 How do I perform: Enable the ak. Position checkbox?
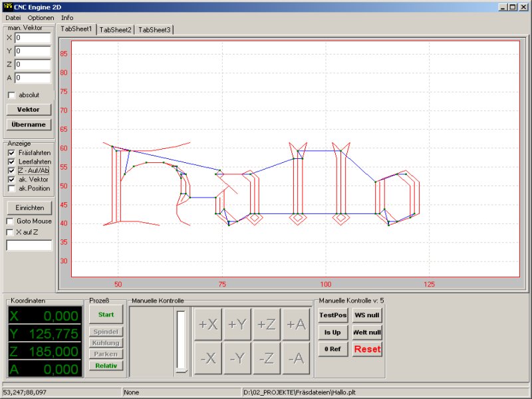pyautogui.click(x=11, y=188)
